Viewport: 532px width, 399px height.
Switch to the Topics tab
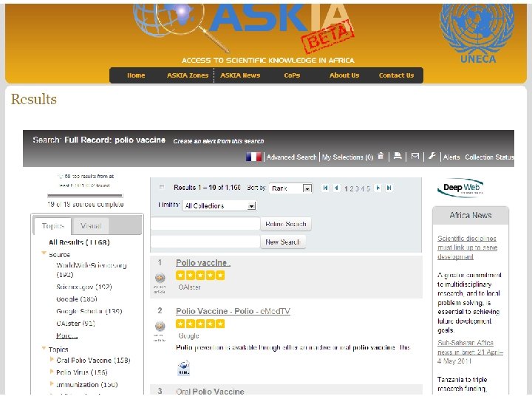[x=52, y=226]
